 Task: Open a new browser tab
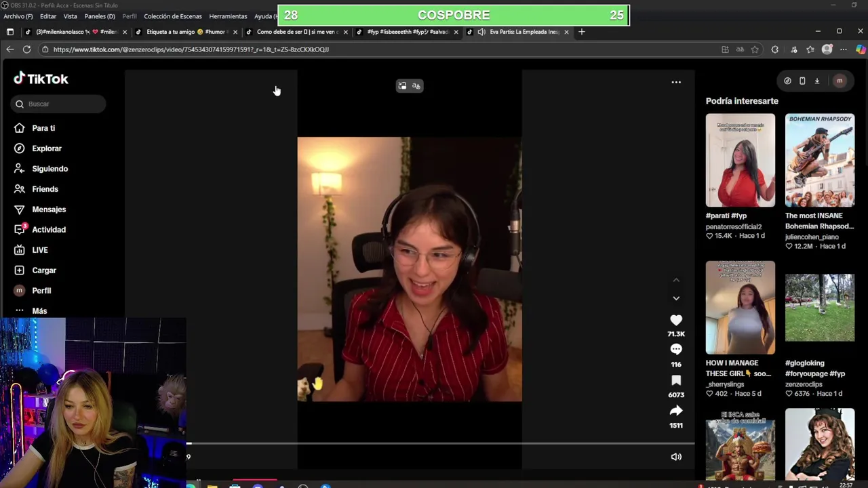click(x=581, y=32)
